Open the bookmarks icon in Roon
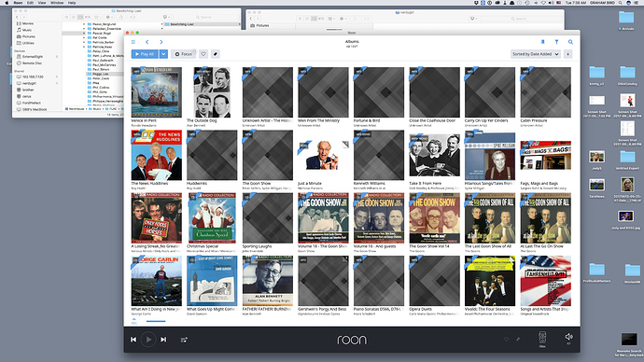644x362 pixels. click(542, 42)
